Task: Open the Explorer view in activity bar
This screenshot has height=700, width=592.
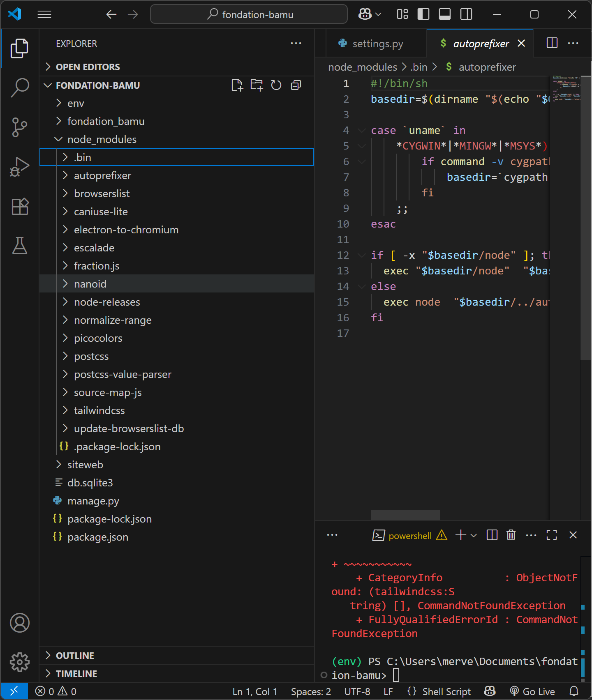Action: 19,48
